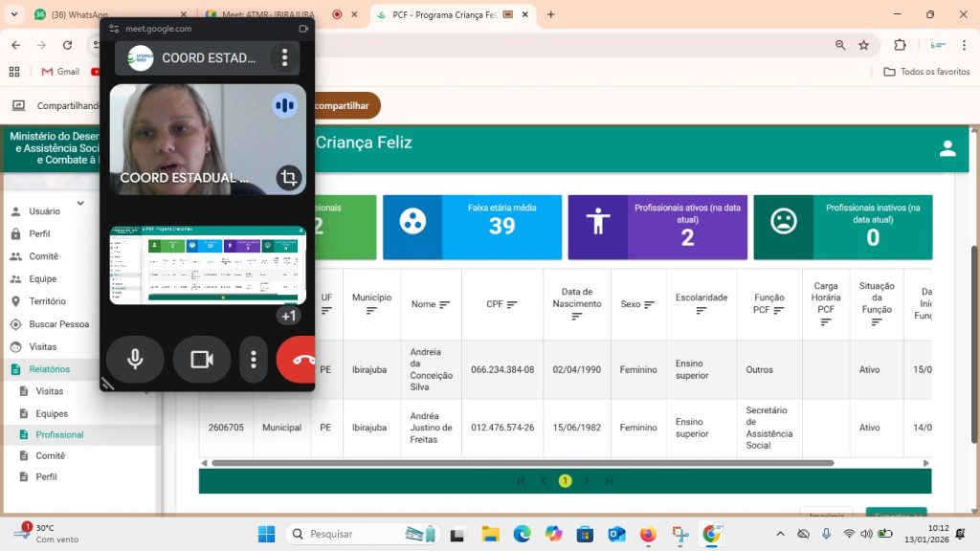Hang up the Meet call

coord(299,360)
